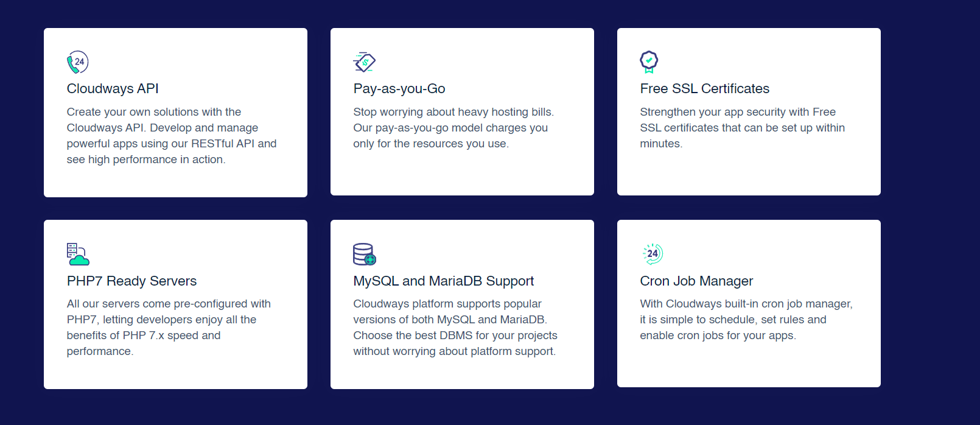Open the Free SSL Certificates heading
980x425 pixels.
[705, 89]
